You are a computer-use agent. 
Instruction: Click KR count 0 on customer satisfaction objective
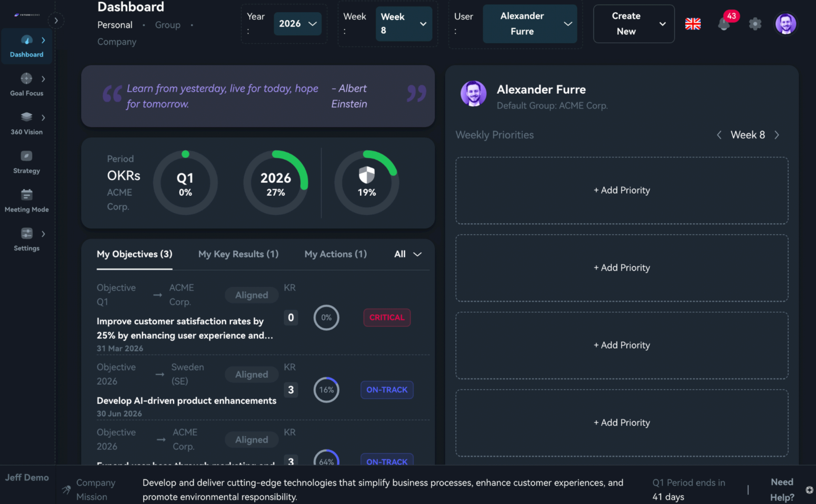291,318
